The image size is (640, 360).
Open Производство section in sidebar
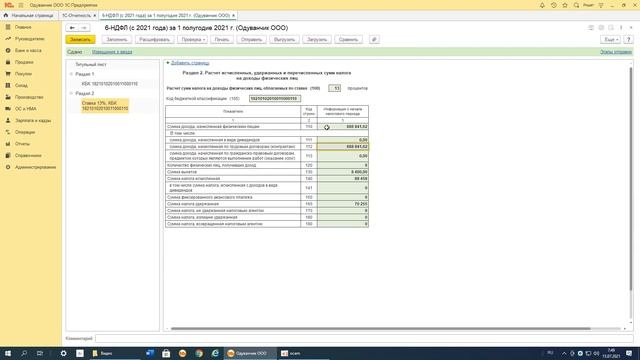[x=29, y=97]
